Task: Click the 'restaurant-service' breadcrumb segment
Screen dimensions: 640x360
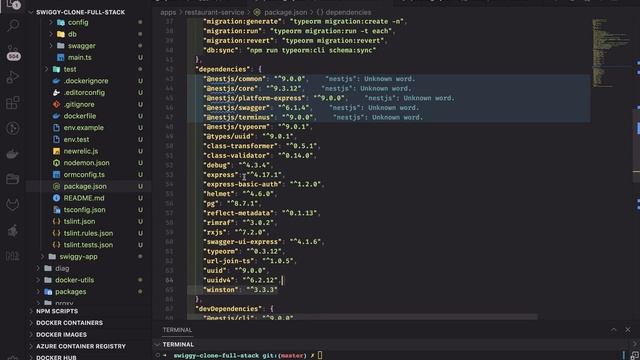Action: tap(214, 12)
